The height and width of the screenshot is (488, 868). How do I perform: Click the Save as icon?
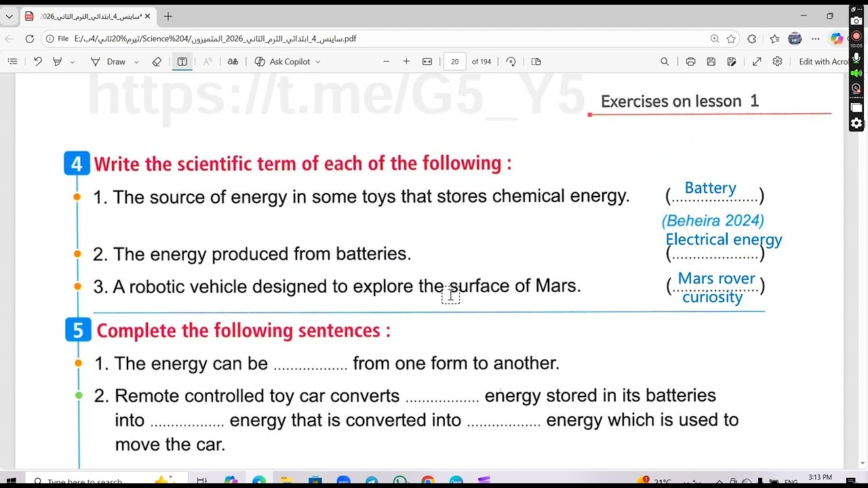[732, 62]
